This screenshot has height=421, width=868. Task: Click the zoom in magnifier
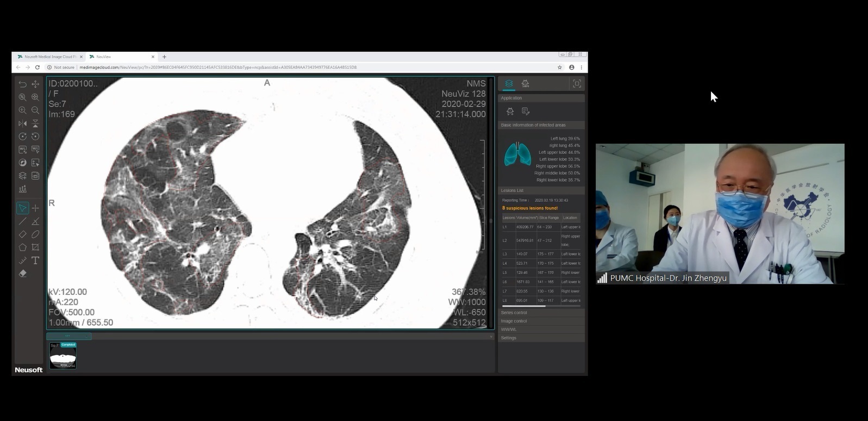[22, 110]
